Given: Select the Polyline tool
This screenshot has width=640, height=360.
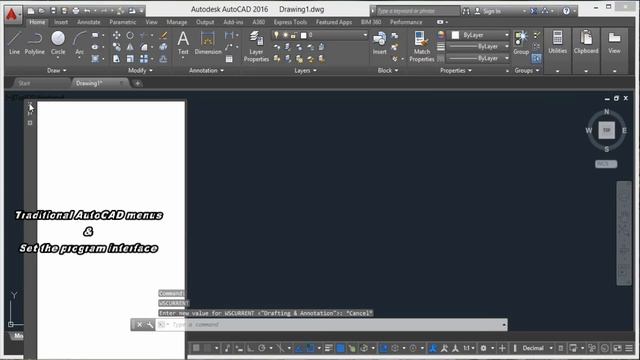Looking at the screenshot, I should [x=35, y=43].
